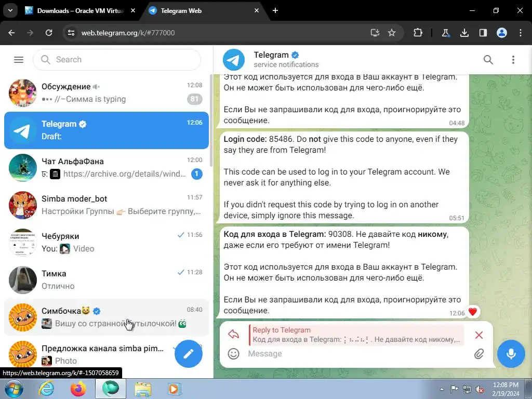Viewport: 532px width, 399px height.
Task: Open the chat's three-dot options menu
Action: [x=513, y=60]
